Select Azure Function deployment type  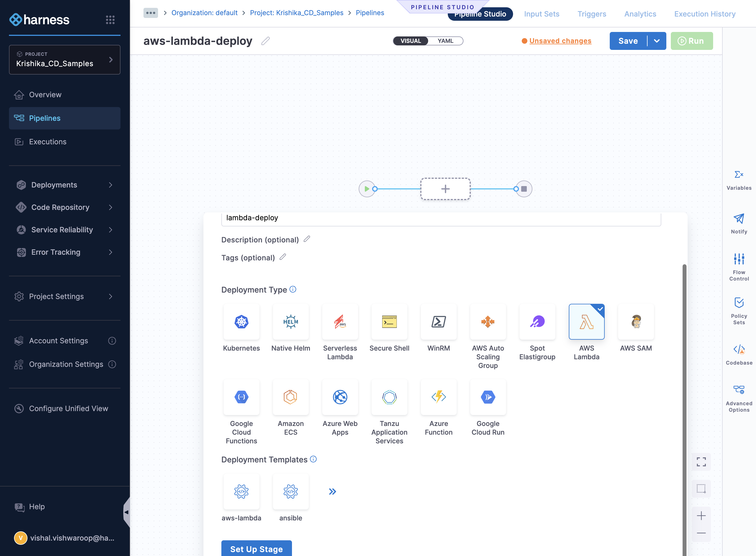point(439,397)
